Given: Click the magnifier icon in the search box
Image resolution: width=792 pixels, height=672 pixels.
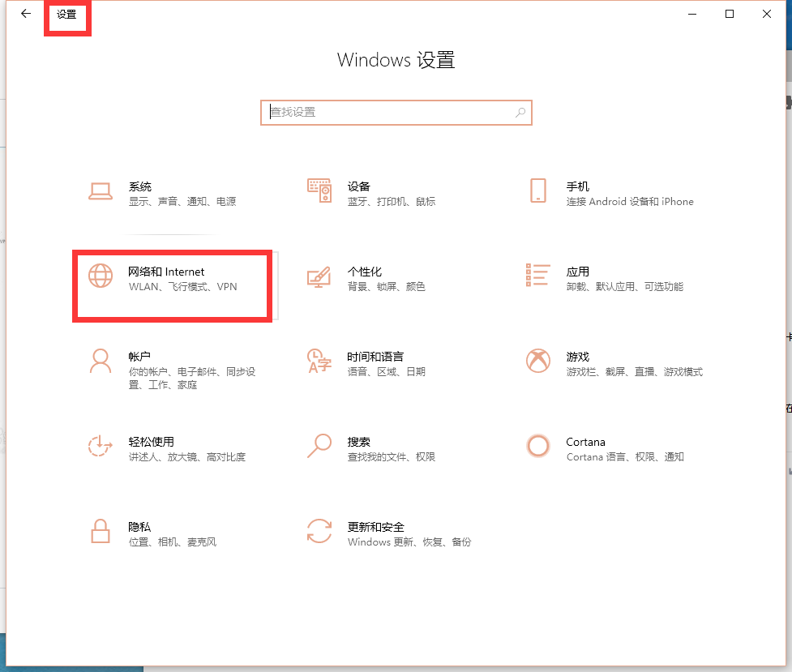Looking at the screenshot, I should [x=520, y=112].
